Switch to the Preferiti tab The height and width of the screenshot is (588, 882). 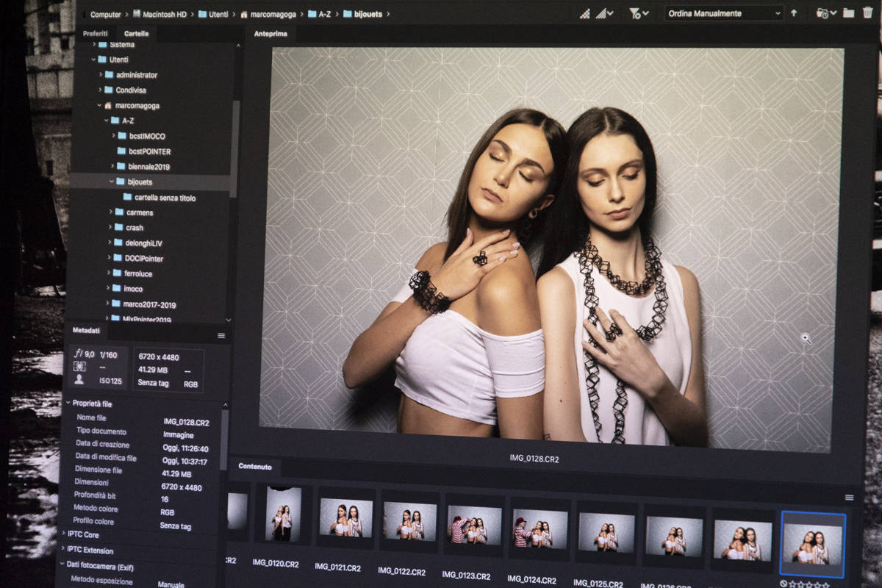click(x=96, y=34)
